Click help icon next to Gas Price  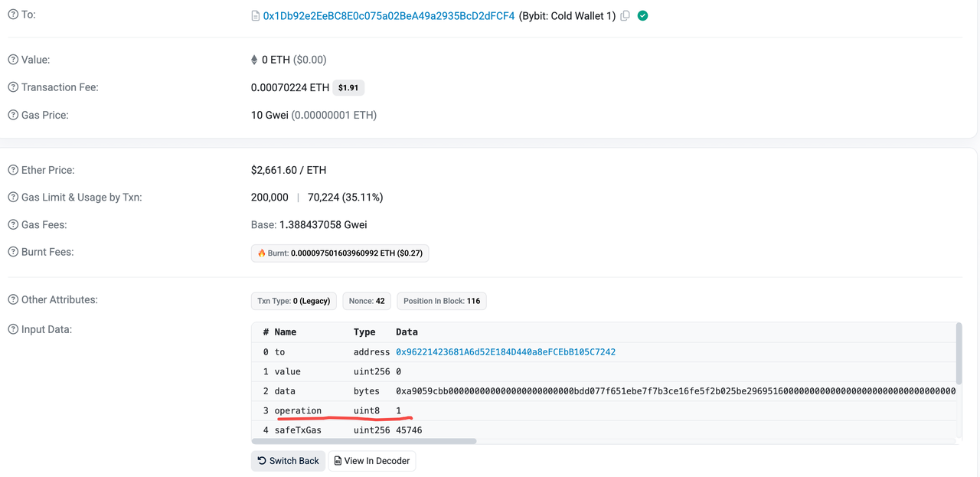pos(13,115)
